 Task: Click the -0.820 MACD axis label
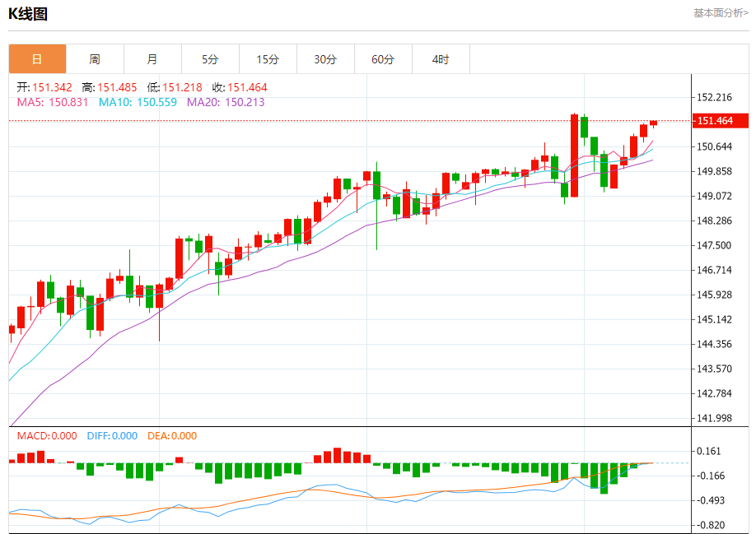tap(711, 525)
